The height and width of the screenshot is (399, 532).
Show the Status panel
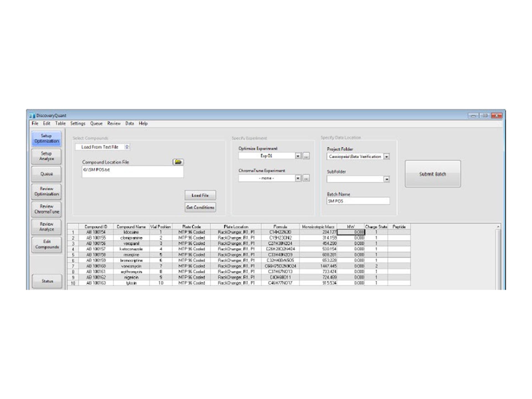[47, 281]
